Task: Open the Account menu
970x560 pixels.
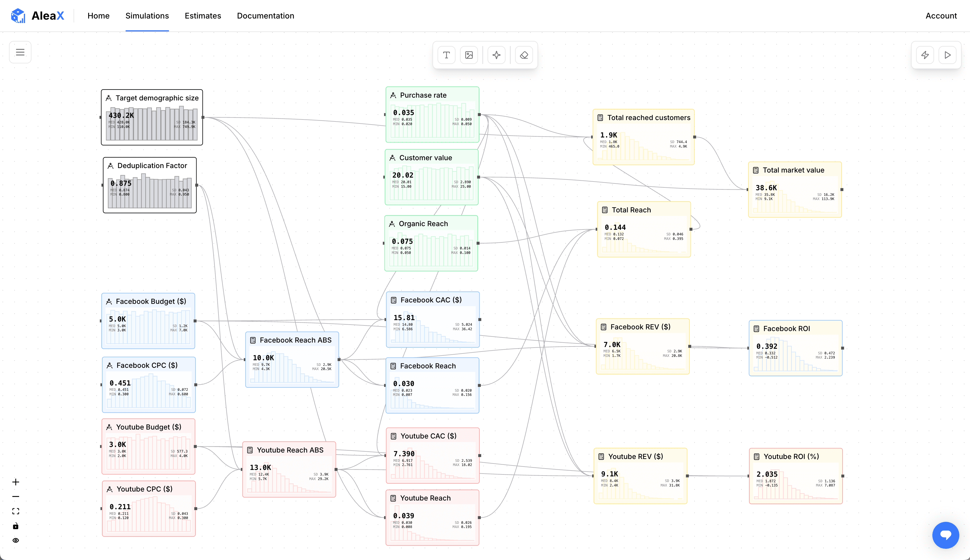Action: [941, 16]
